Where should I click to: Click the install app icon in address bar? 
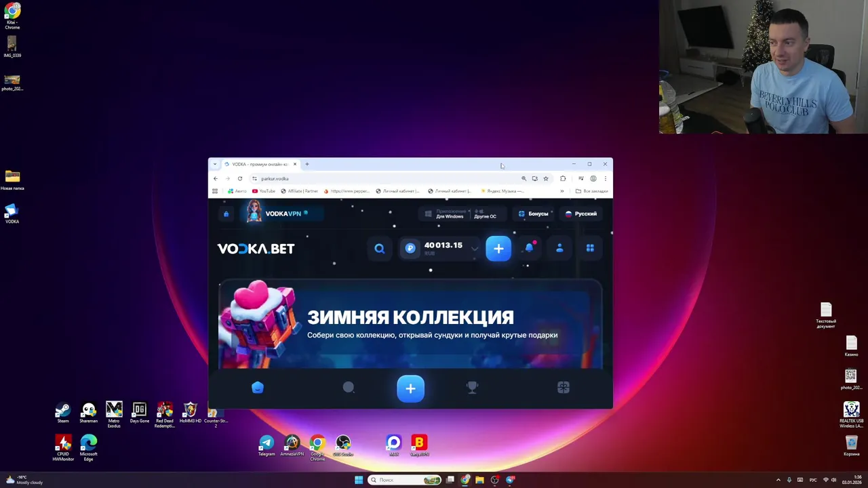coord(534,178)
